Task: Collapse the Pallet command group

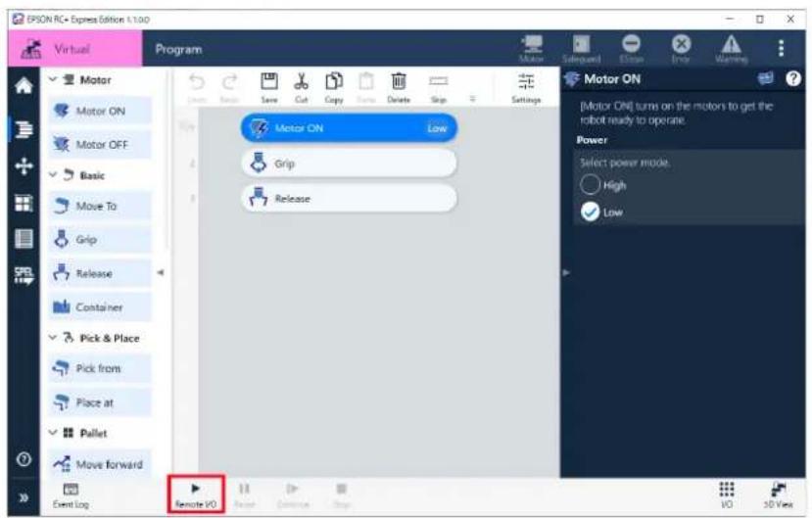Action: pyautogui.click(x=52, y=433)
